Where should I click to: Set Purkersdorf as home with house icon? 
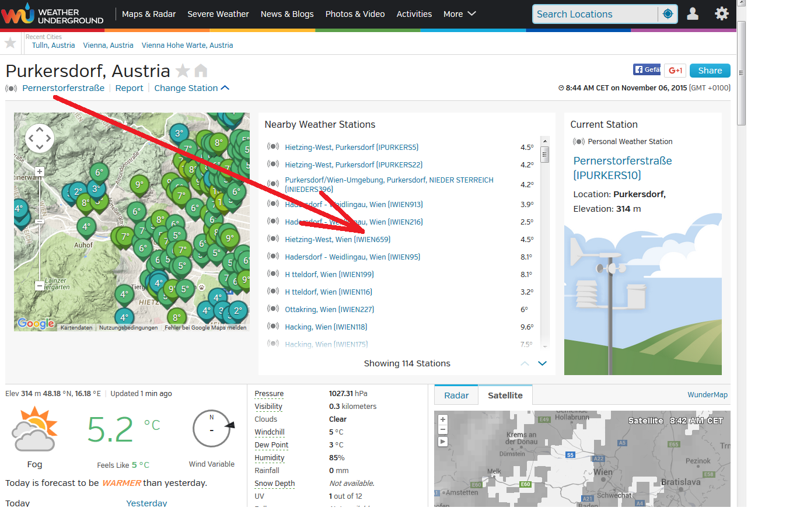[201, 71]
